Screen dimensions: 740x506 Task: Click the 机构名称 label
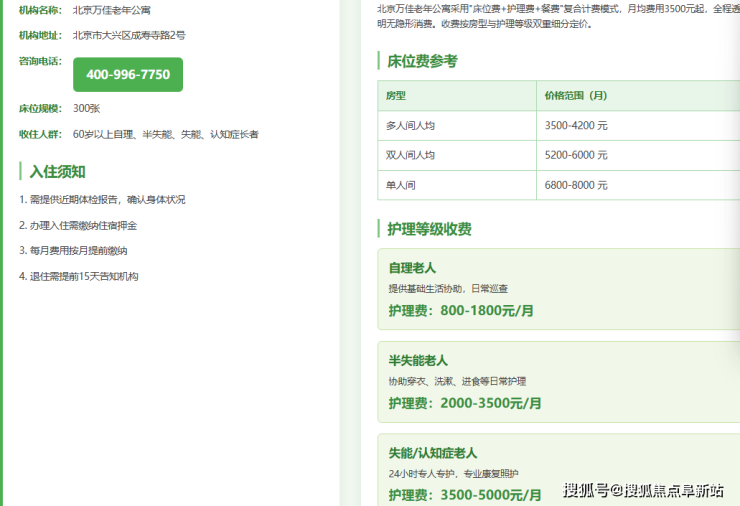[x=40, y=10]
